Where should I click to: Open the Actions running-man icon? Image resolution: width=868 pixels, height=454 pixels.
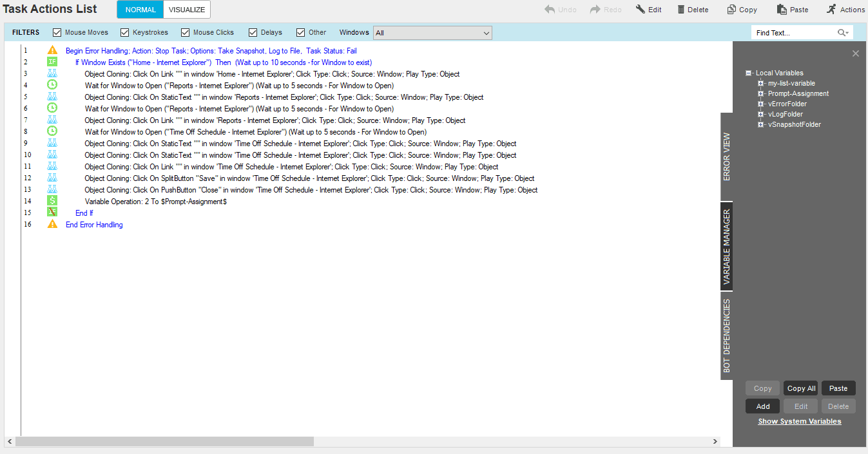(x=831, y=10)
